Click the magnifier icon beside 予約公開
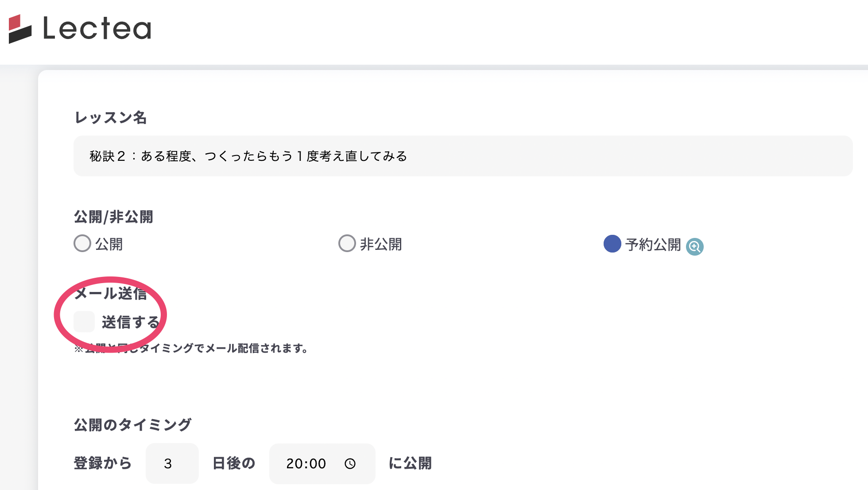Screen dimensions: 868x490 click(694, 246)
